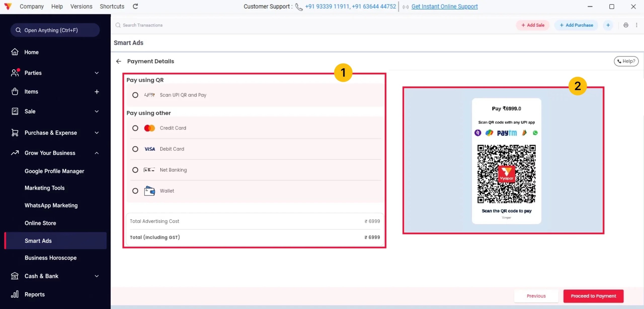The image size is (644, 309).
Task: Choose the Debit Card radio button
Action: [135, 149]
